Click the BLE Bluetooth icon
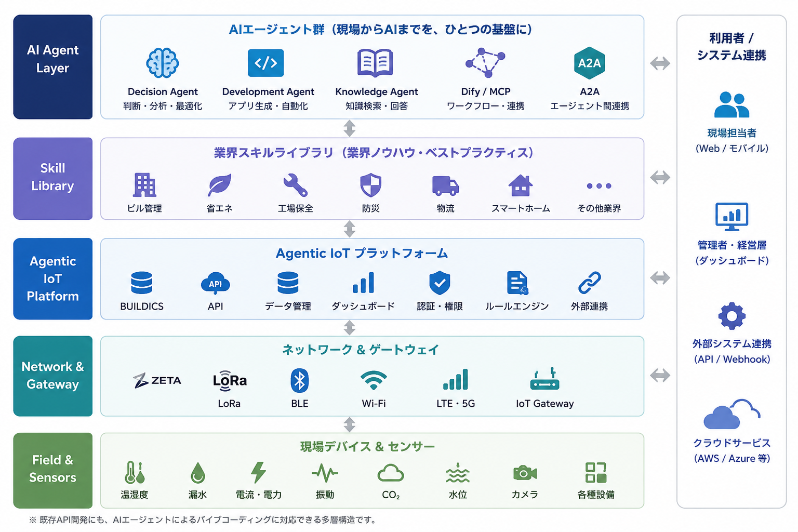 tap(300, 381)
